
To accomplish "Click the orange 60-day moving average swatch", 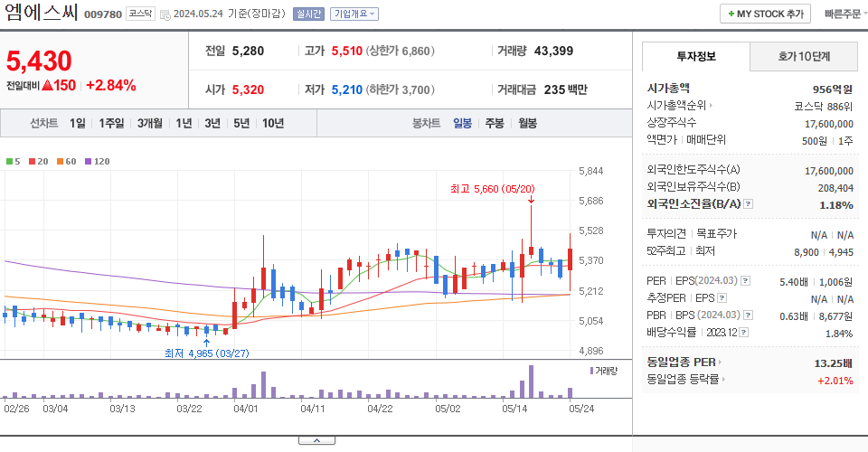I will point(60,162).
